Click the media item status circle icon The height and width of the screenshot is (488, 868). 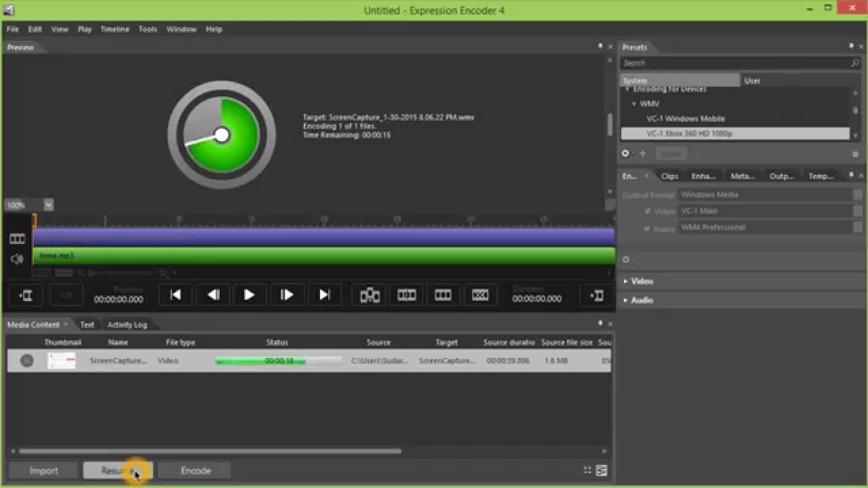26,361
